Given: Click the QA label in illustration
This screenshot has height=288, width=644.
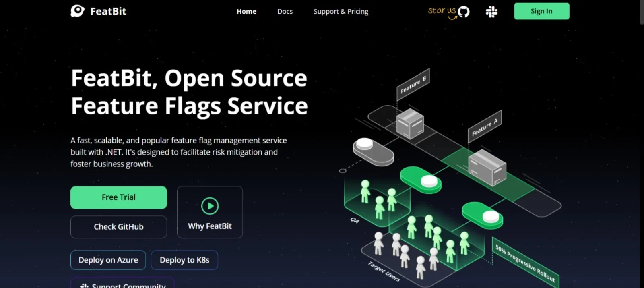Looking at the screenshot, I should click(355, 220).
